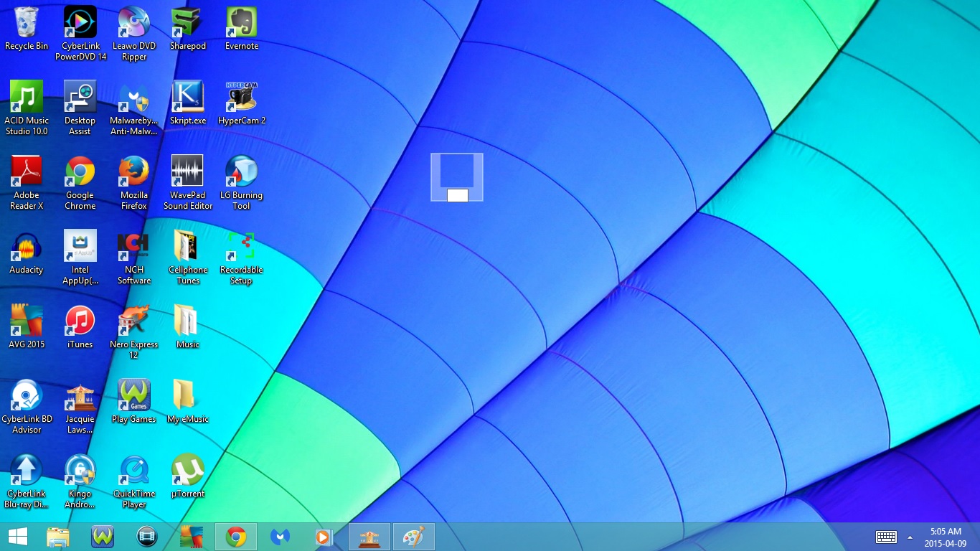Show hidden system tray icons
This screenshot has height=551, width=980.
(x=910, y=537)
